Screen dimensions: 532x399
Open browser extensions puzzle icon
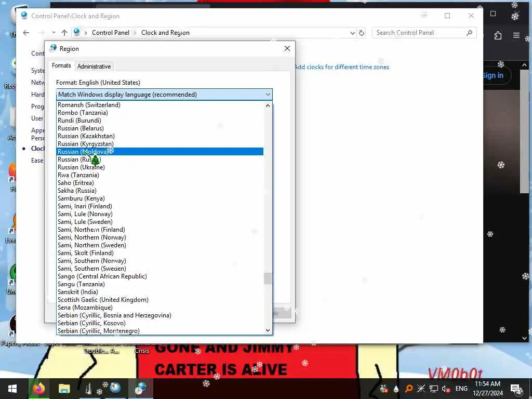pyautogui.click(x=498, y=35)
